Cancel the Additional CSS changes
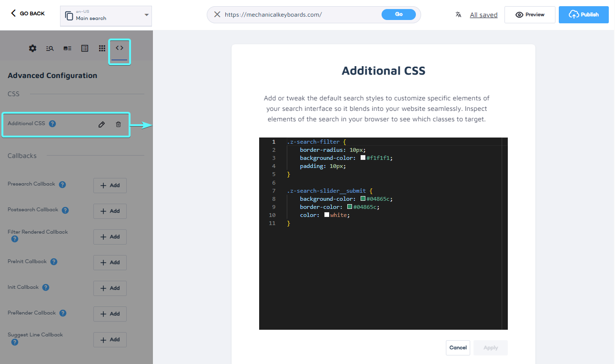The height and width of the screenshot is (364, 615). [458, 348]
